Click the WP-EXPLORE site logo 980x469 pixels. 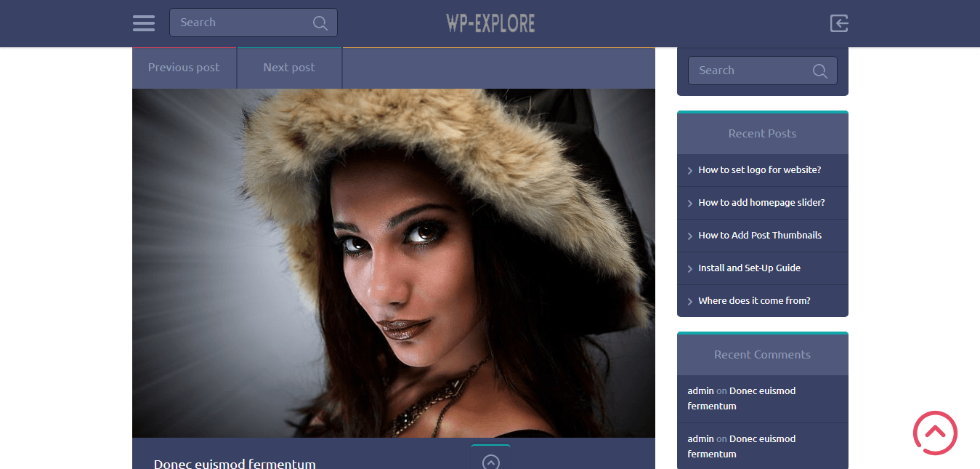coord(490,23)
